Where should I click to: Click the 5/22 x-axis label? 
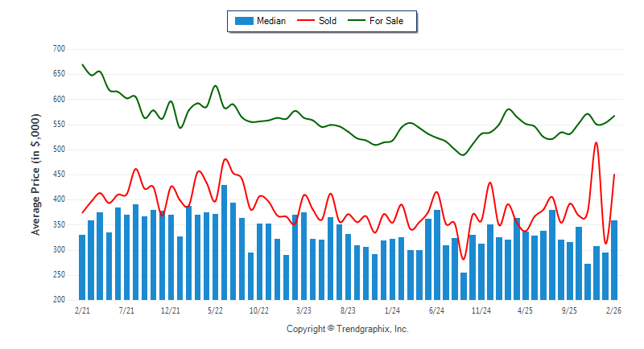[215, 310]
